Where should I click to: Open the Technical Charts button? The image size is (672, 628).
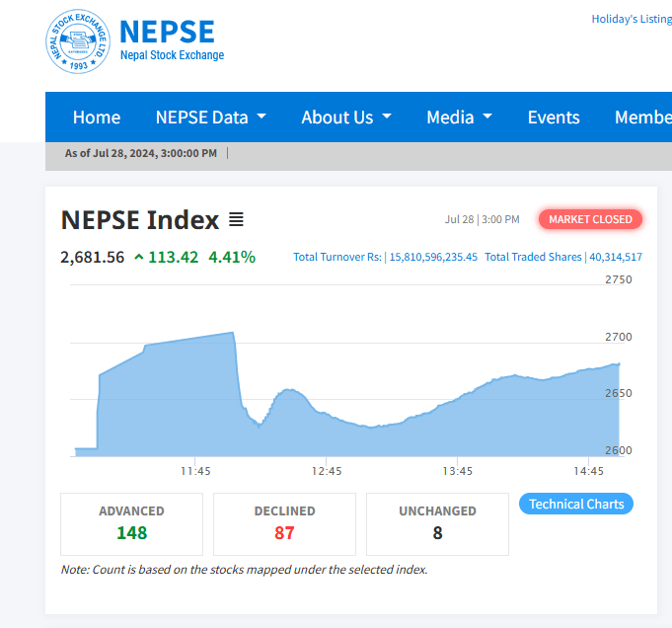coord(576,504)
